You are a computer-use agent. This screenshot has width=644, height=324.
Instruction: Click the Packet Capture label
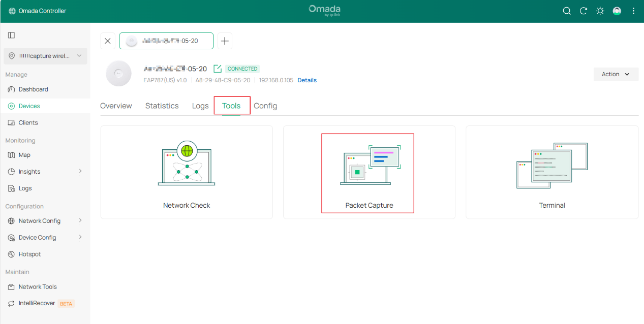pyautogui.click(x=370, y=206)
